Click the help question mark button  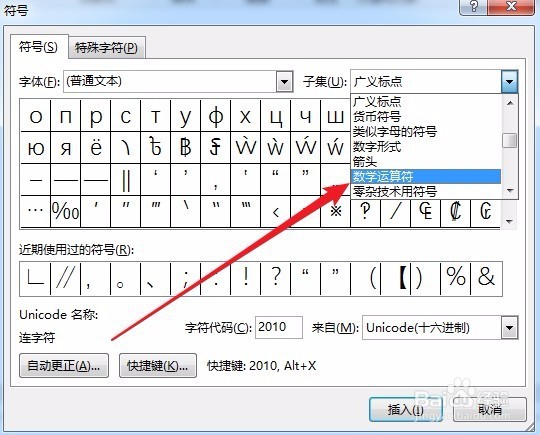(475, 7)
